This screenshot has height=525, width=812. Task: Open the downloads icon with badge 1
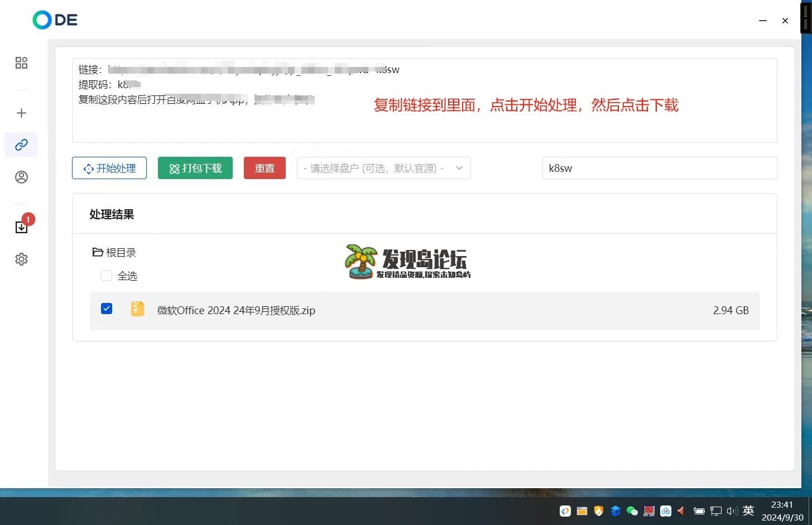coord(21,227)
